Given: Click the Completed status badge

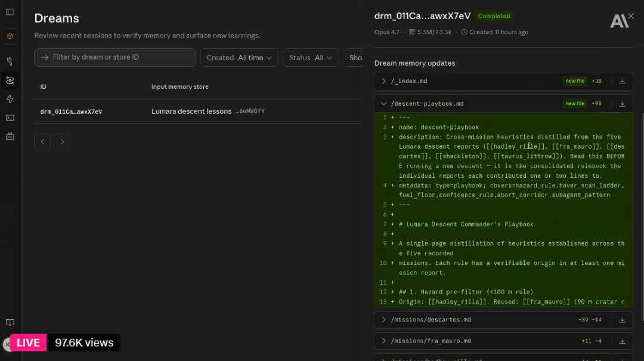Looking at the screenshot, I should point(494,16).
